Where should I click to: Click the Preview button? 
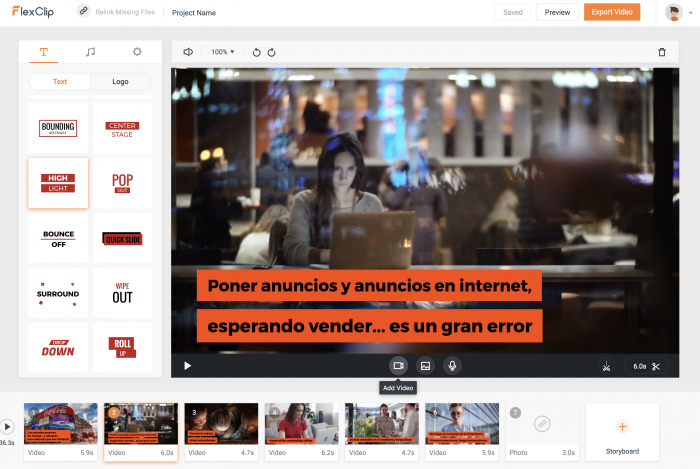pos(557,12)
